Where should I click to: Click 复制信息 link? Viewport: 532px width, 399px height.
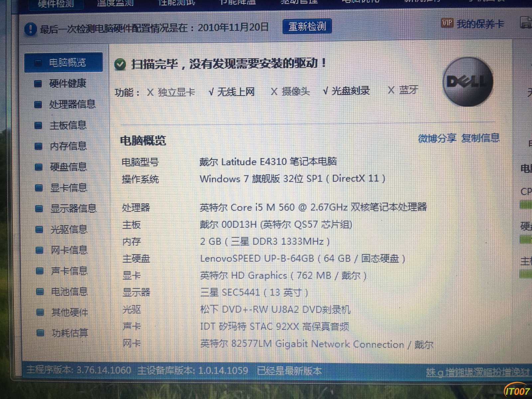click(480, 138)
